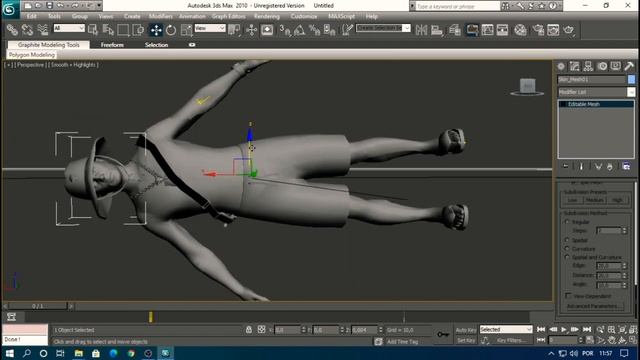Open the Tools menu

click(x=54, y=16)
